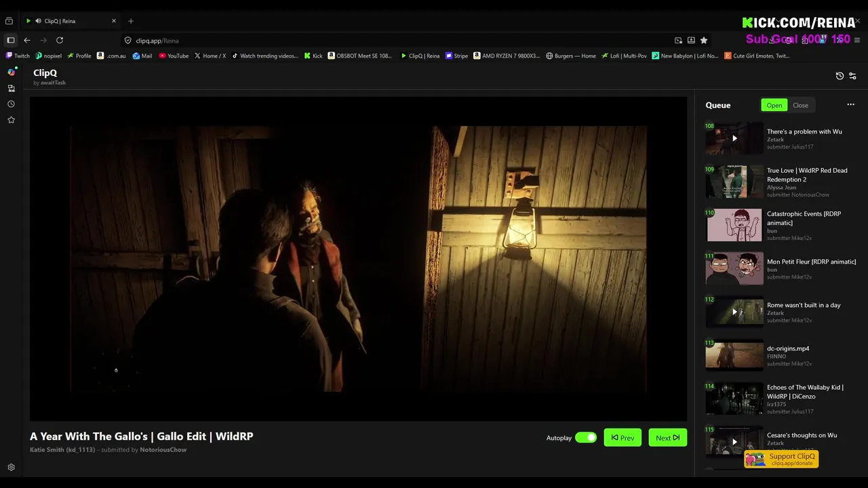The width and height of the screenshot is (868, 488).
Task: Select queue clip 113 dc-origins.mp4 thumbnail
Action: coord(734,355)
